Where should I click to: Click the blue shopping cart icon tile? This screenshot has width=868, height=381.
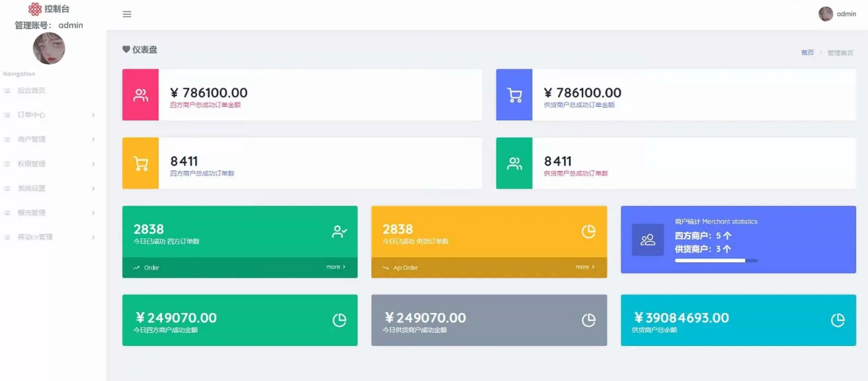514,95
